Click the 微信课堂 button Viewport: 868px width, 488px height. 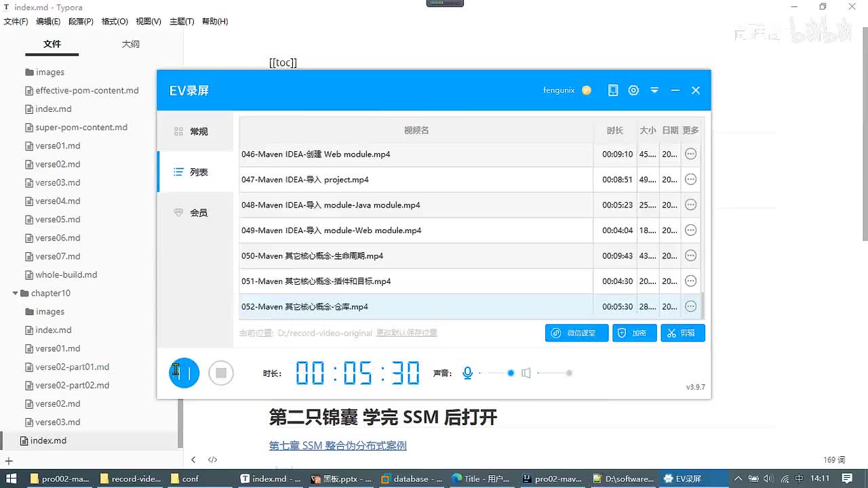pyautogui.click(x=576, y=333)
